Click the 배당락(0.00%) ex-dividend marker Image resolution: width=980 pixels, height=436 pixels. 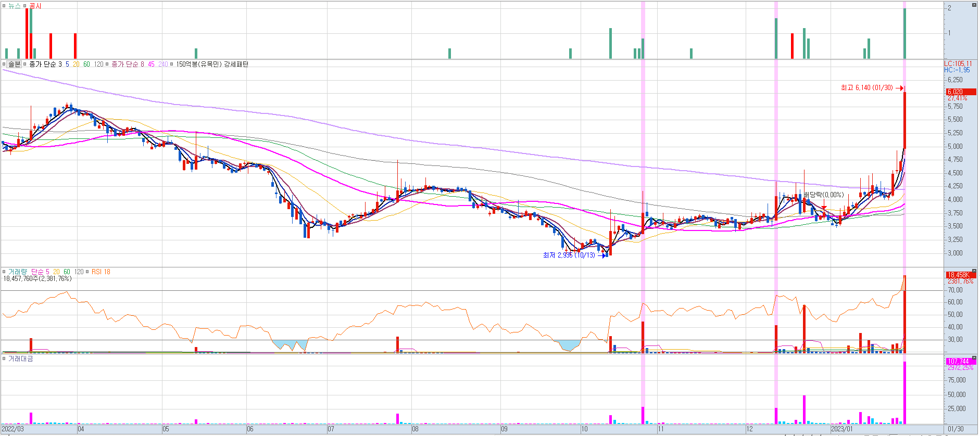(824, 195)
